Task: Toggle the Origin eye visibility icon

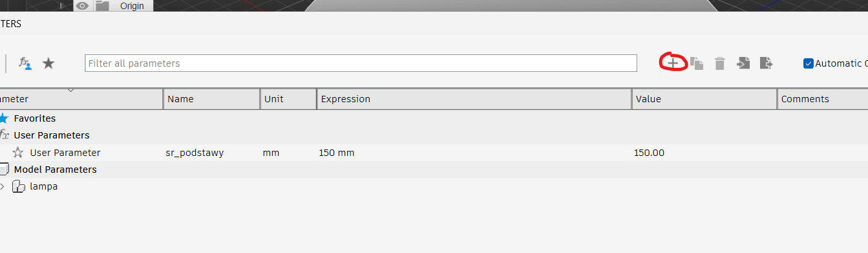Action: 82,6
